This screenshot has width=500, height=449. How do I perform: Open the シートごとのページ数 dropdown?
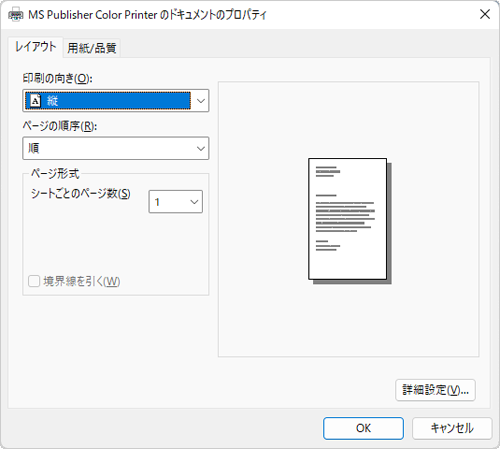point(176,202)
